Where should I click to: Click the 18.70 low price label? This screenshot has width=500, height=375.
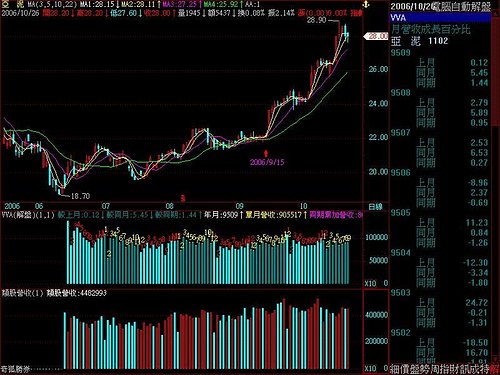(x=80, y=196)
